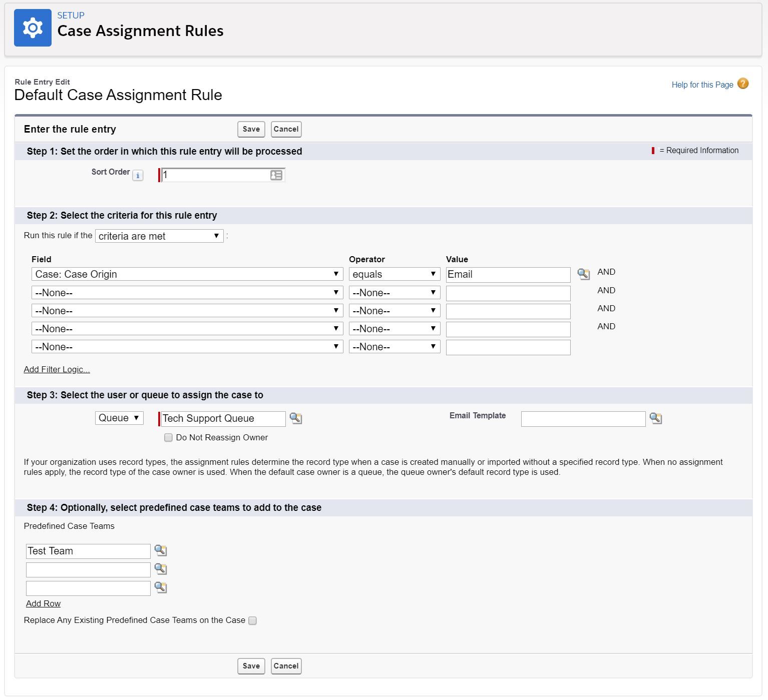This screenshot has width=768, height=700.
Task: Click the Add Filter Logic link
Action: [x=57, y=370]
